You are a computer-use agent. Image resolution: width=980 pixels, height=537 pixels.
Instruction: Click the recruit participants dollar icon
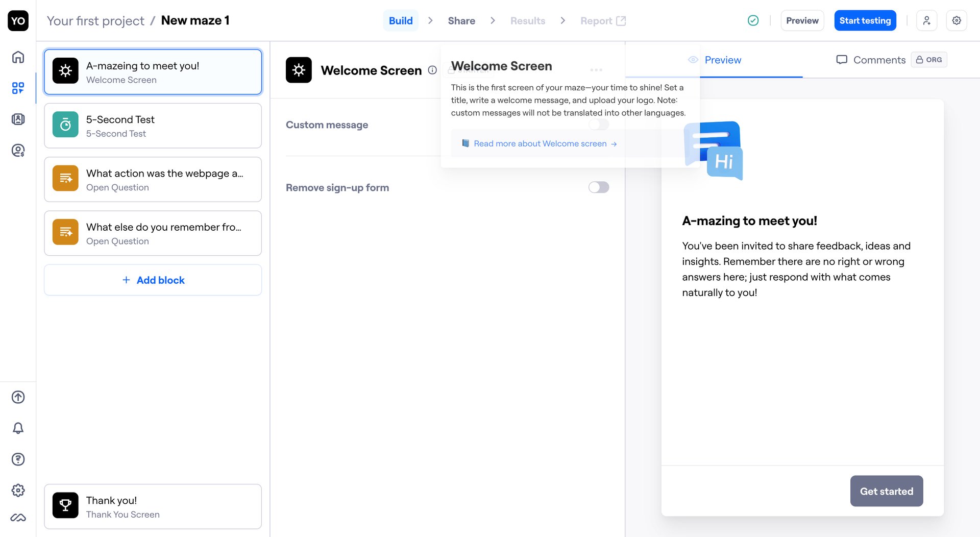[x=18, y=150]
